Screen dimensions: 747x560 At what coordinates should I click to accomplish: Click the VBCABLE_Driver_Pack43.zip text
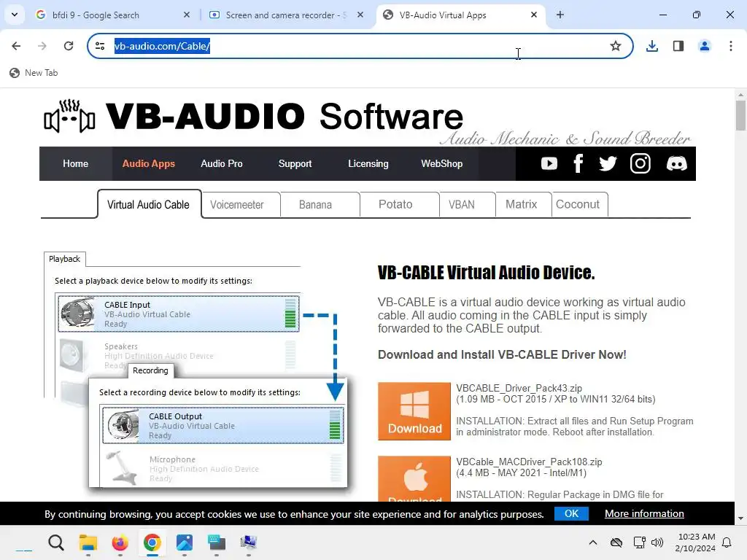[x=519, y=388]
